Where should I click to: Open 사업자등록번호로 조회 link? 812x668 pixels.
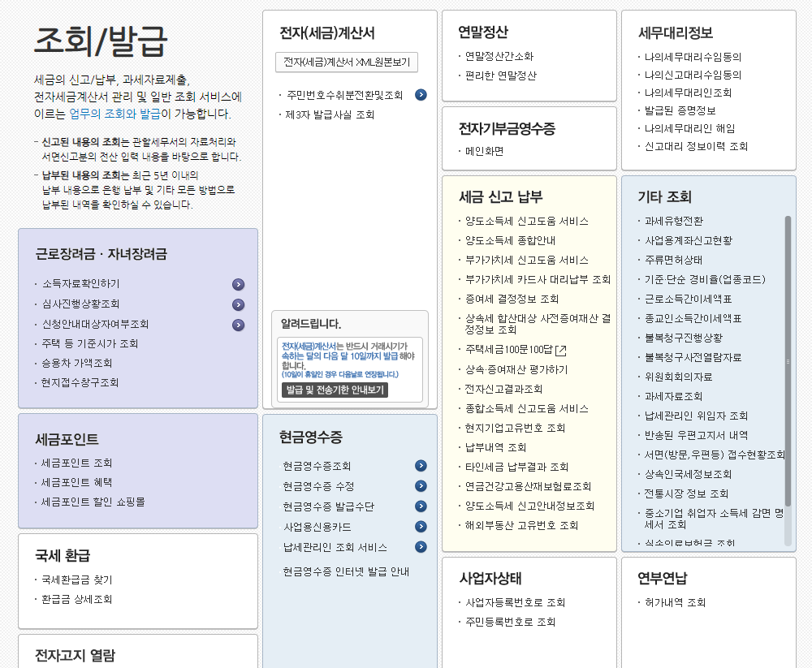coord(516,603)
